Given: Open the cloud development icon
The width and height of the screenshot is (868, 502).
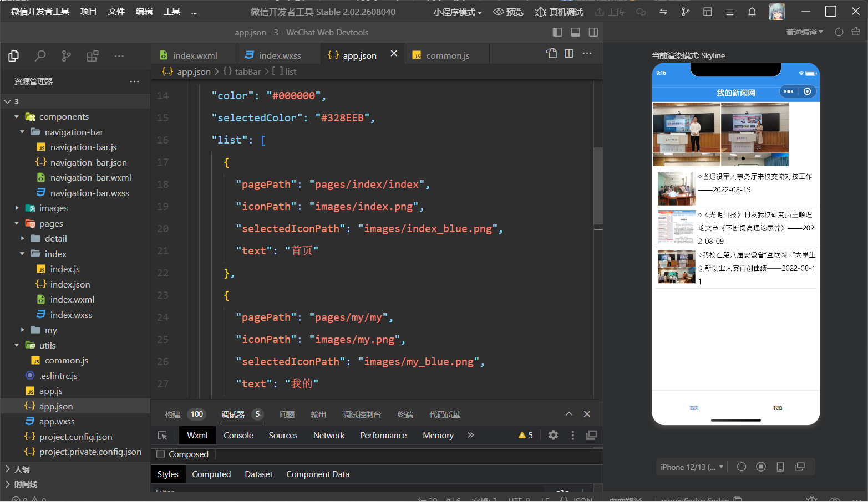Looking at the screenshot, I should (641, 12).
